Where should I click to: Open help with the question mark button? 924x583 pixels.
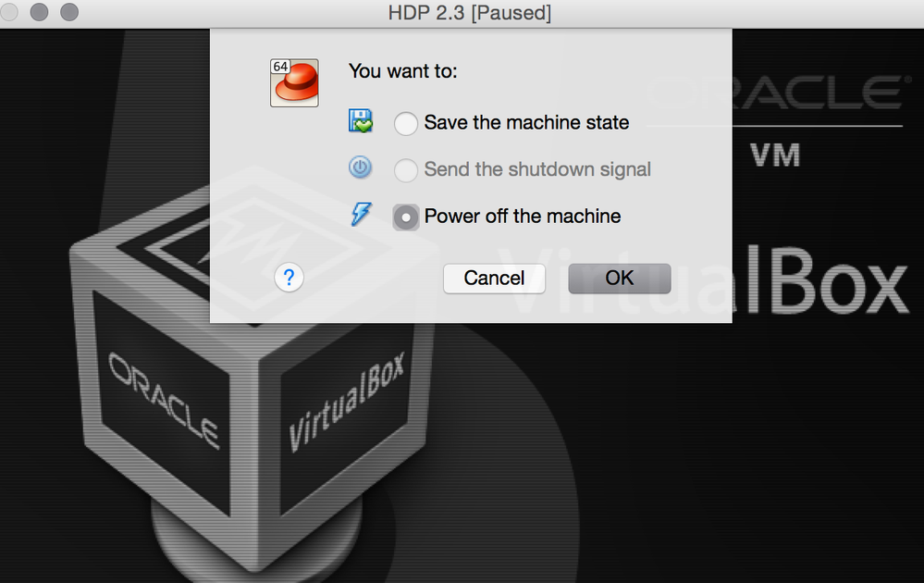pyautogui.click(x=289, y=278)
